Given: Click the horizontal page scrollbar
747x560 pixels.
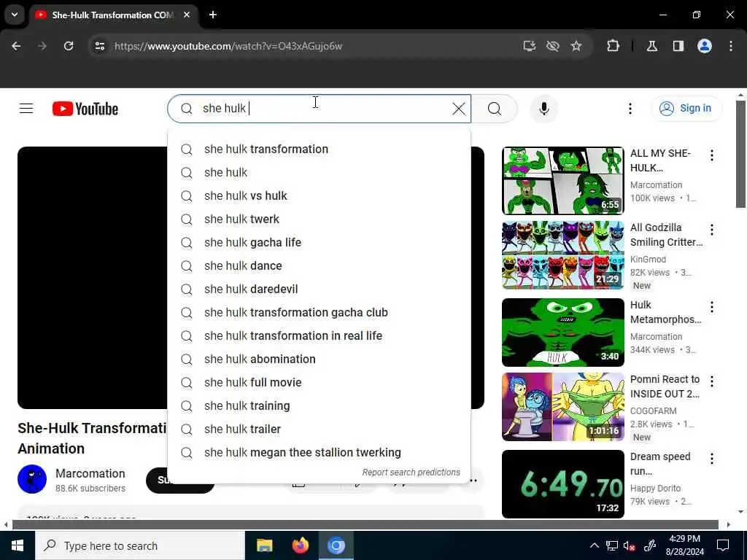Looking at the screenshot, I should (x=365, y=524).
